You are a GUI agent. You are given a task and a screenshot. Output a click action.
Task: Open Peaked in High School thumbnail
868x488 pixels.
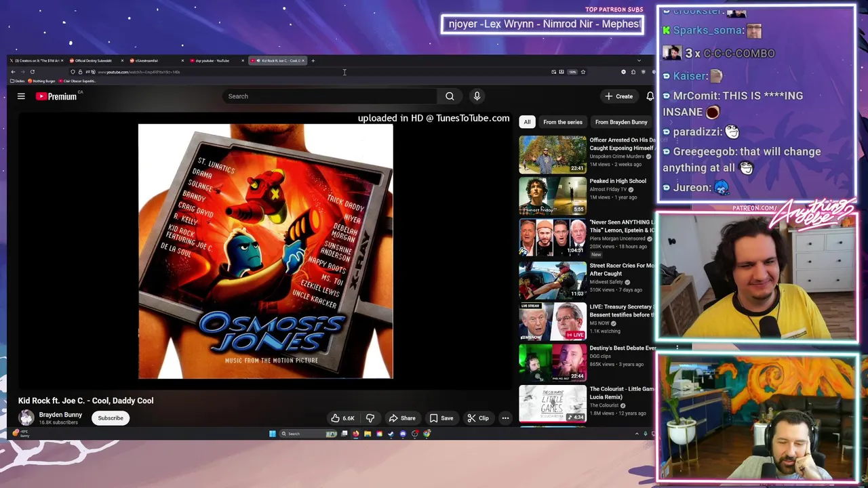click(x=553, y=196)
